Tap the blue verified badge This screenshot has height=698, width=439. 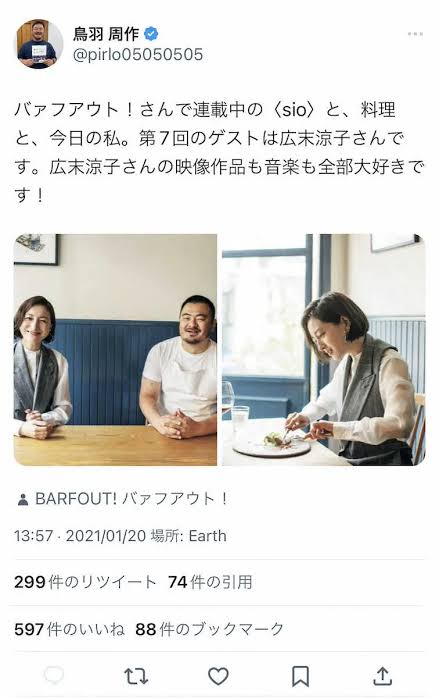point(151,34)
